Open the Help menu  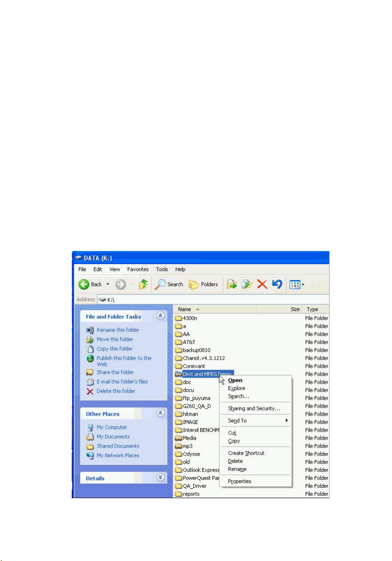click(180, 269)
